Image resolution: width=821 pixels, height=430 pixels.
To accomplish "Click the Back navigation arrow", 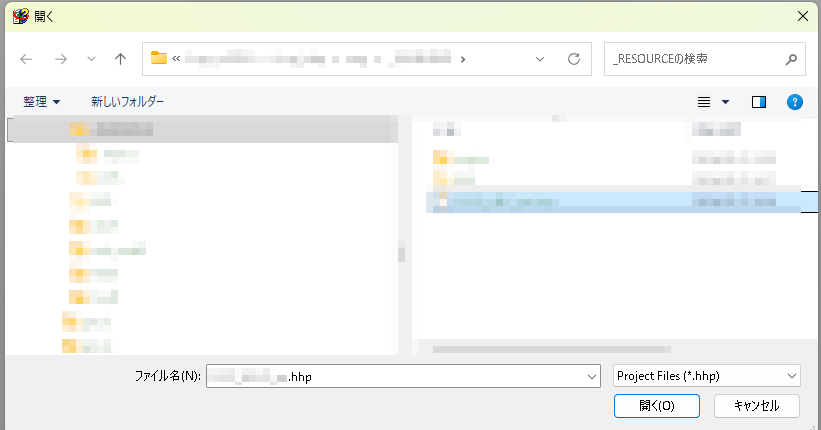I will coord(26,59).
